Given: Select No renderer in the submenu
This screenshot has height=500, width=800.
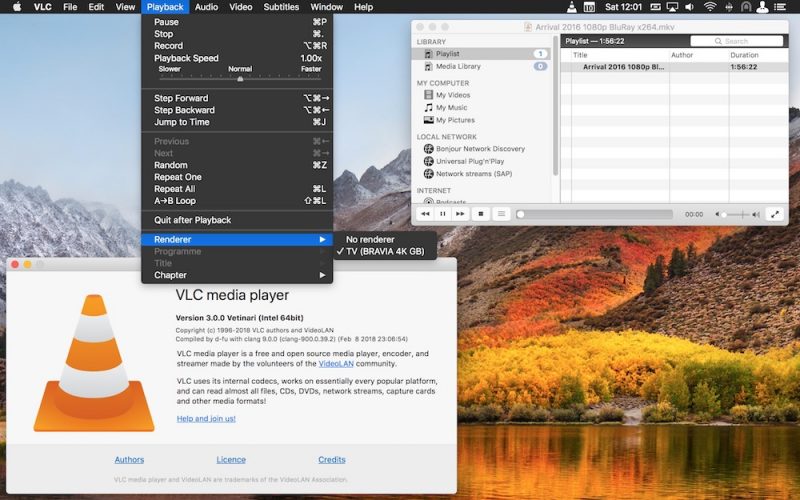Looking at the screenshot, I should pos(385,239).
